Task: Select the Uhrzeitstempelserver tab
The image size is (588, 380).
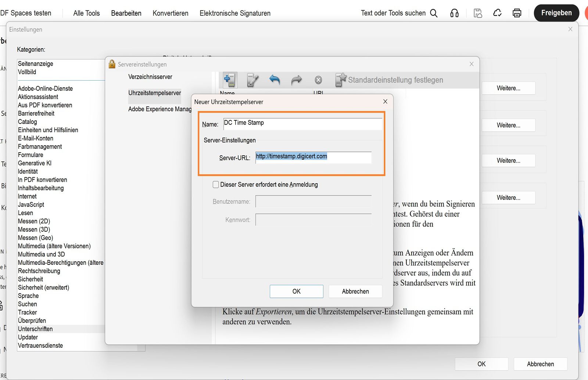Action: point(154,93)
